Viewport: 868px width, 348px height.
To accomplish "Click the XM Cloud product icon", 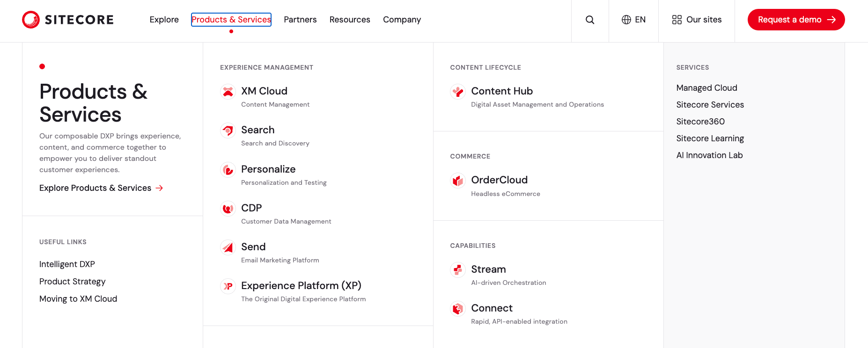I will point(228,92).
